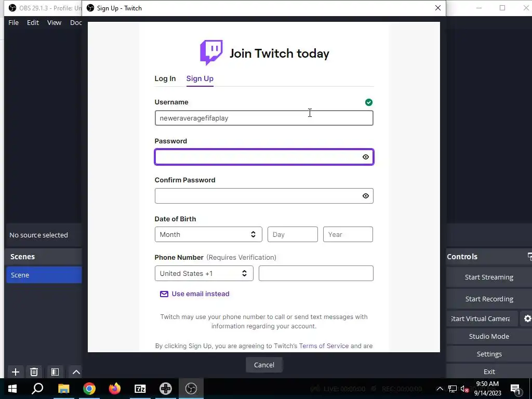
Task: Enable Studio Mode in OBS Controls
Action: click(489, 336)
